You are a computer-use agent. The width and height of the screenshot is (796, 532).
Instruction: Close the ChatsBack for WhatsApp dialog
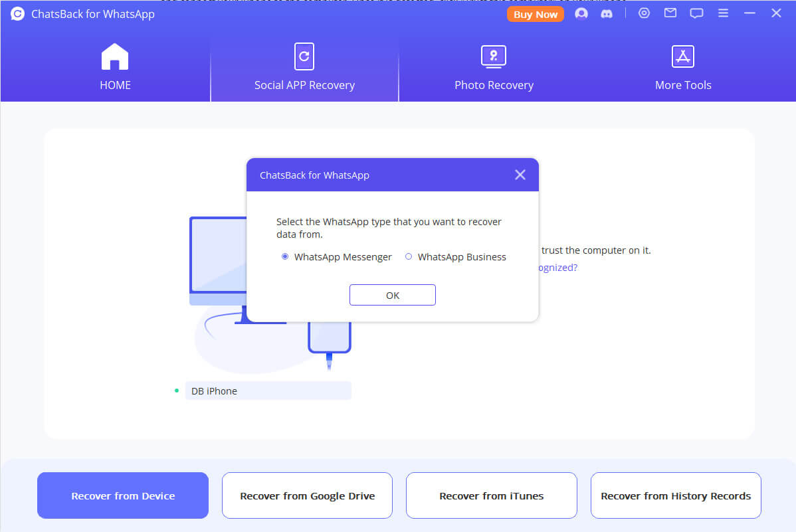(520, 175)
